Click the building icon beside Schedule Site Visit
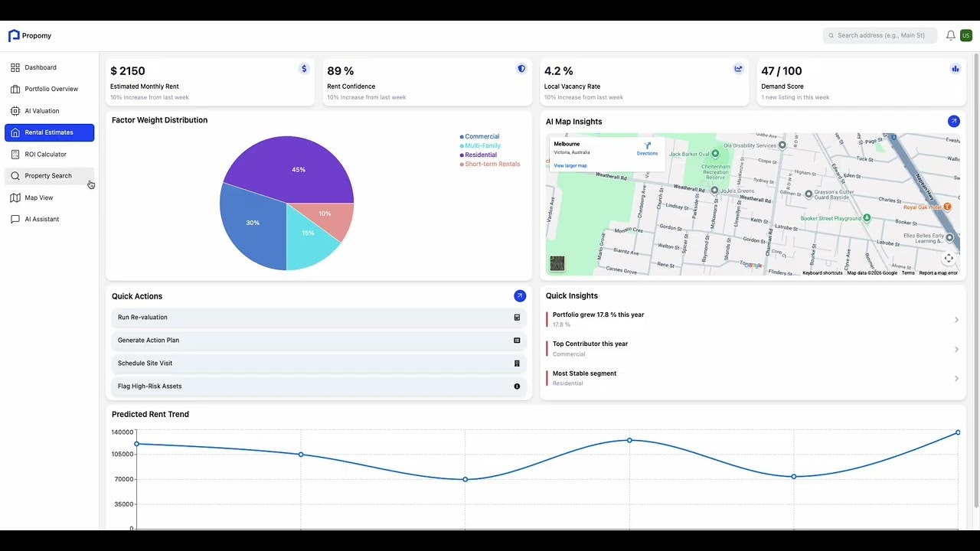The width and height of the screenshot is (980, 551). point(517,364)
